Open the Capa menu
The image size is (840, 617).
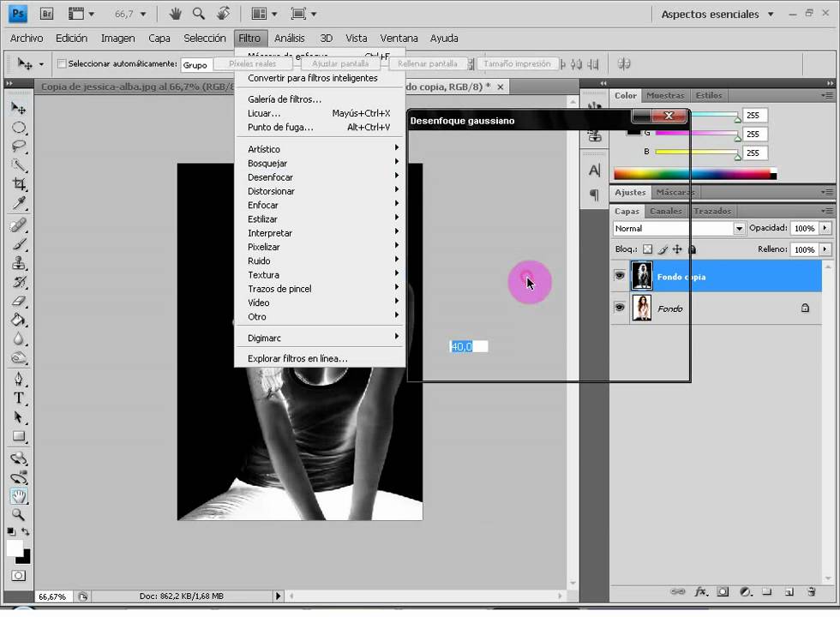pyautogui.click(x=159, y=39)
